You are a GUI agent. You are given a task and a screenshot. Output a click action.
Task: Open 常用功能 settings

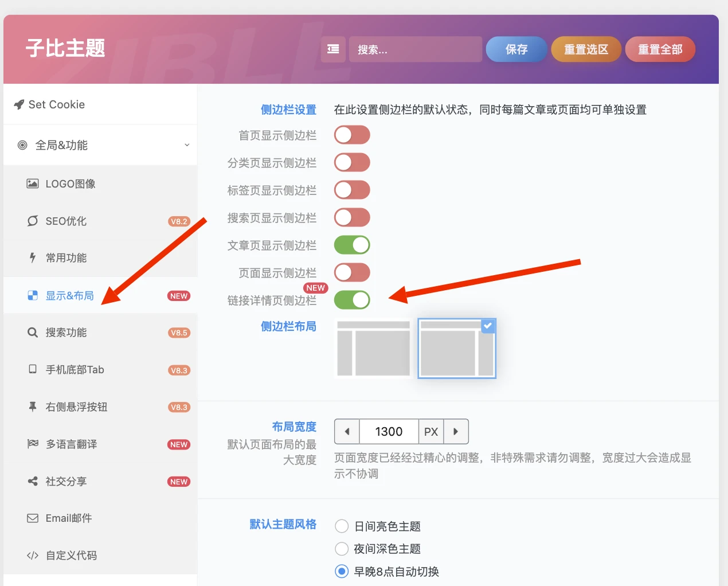(100, 258)
